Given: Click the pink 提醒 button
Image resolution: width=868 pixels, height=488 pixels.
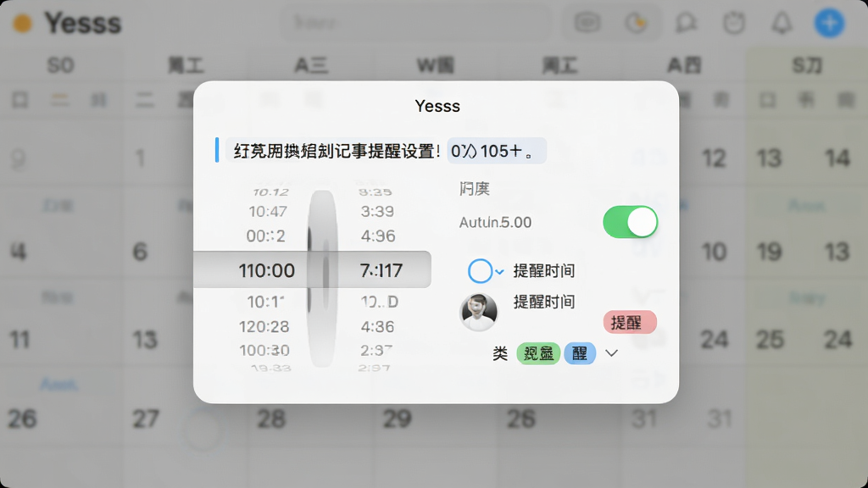Looking at the screenshot, I should tap(630, 322).
